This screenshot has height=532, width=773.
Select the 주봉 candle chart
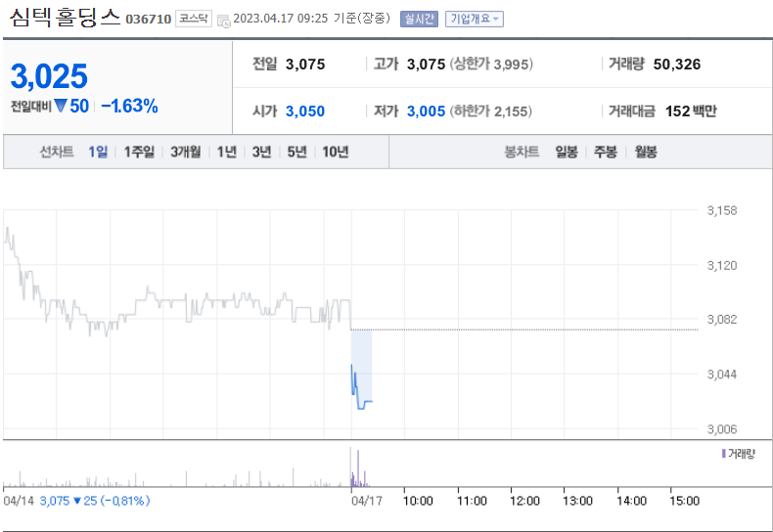(x=606, y=152)
